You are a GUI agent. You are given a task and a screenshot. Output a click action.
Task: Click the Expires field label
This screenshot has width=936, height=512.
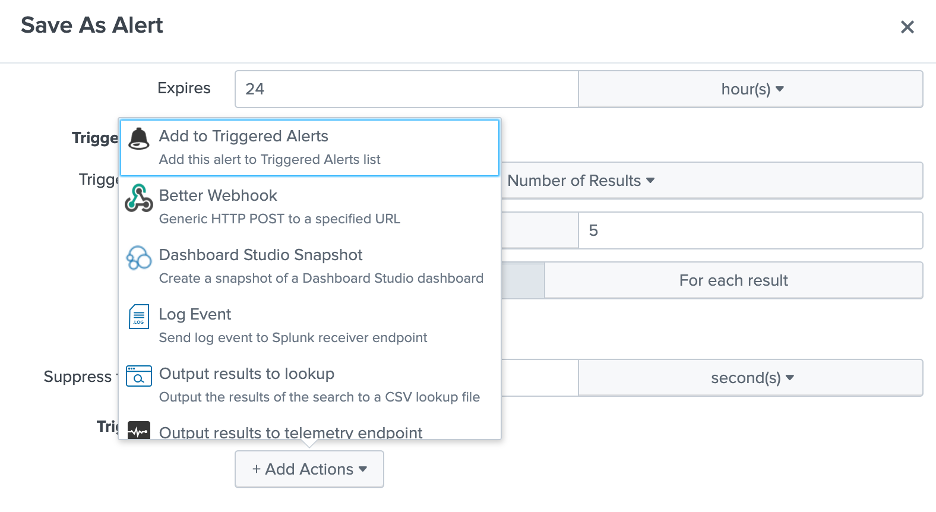[x=184, y=88]
